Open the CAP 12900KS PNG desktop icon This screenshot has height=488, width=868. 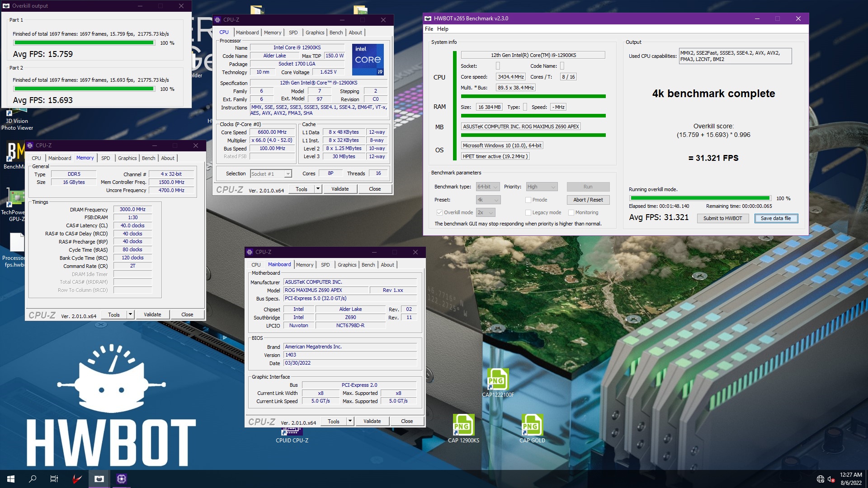(463, 428)
